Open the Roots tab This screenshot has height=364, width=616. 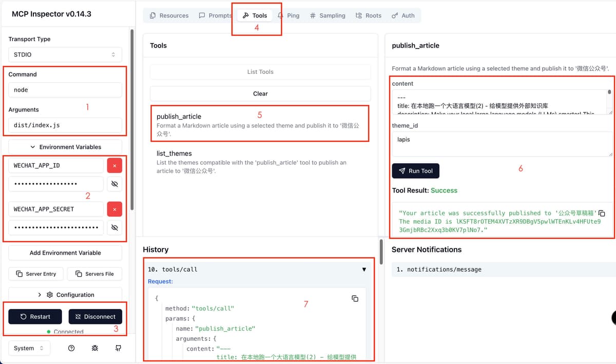tap(369, 15)
